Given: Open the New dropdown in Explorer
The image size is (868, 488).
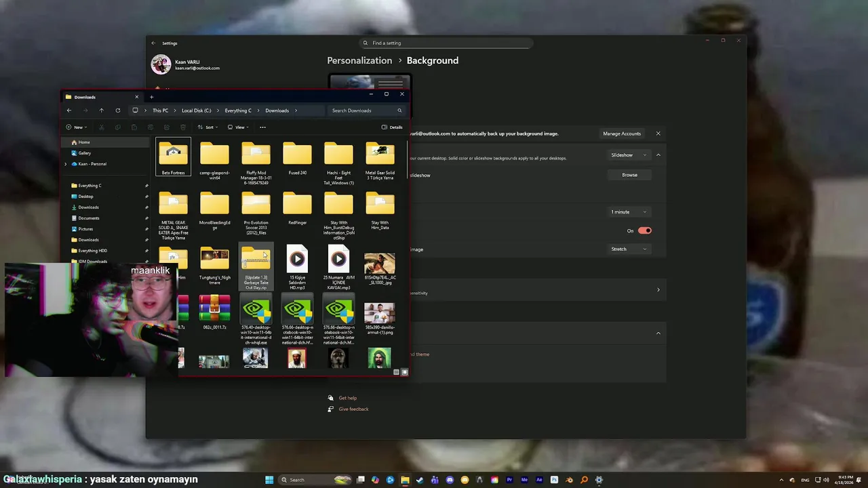Looking at the screenshot, I should pyautogui.click(x=77, y=127).
